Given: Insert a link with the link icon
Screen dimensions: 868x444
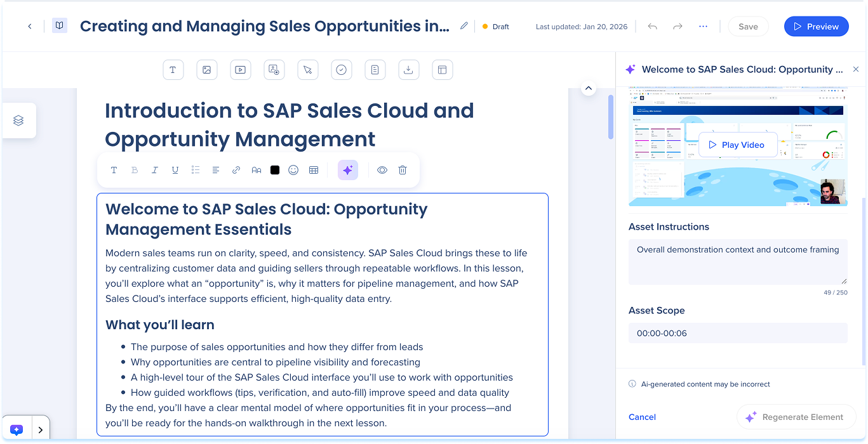Looking at the screenshot, I should coord(236,170).
